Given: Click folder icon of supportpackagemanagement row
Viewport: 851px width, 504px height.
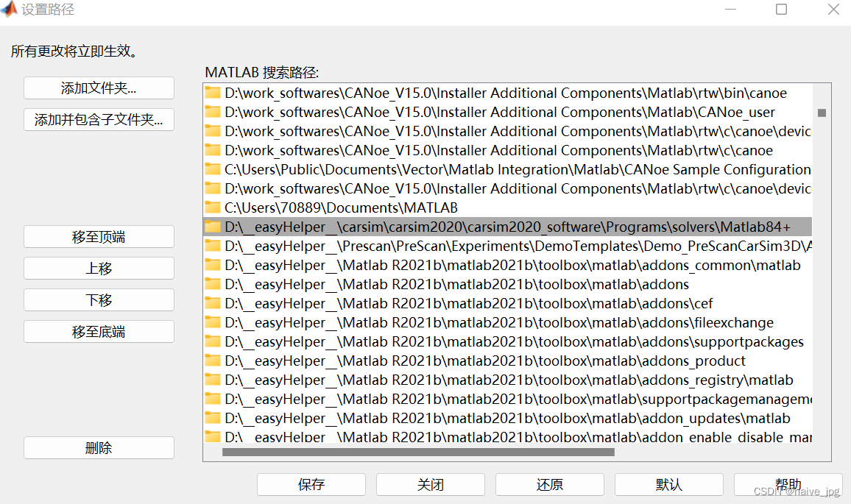Looking at the screenshot, I should click(x=213, y=399).
